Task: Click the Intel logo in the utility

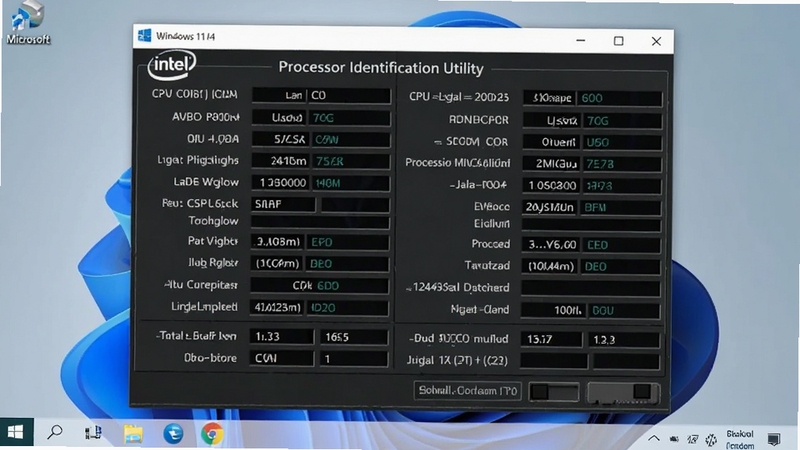Action: click(x=172, y=65)
